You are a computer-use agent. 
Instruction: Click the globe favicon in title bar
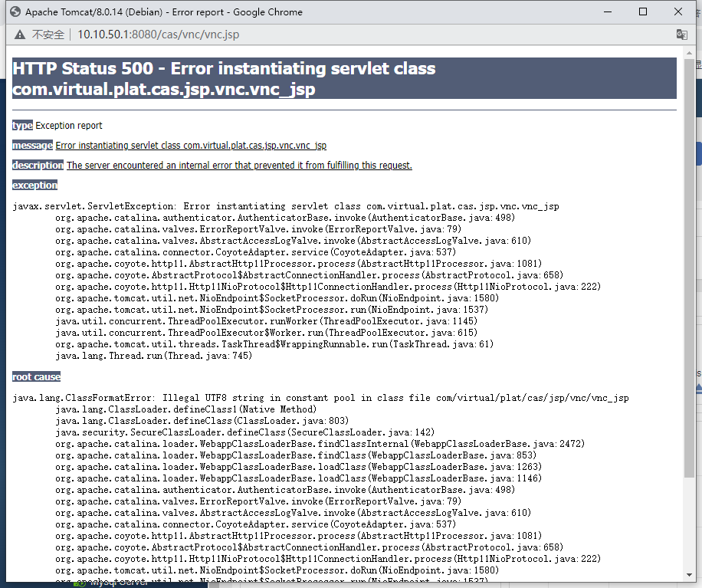tap(15, 11)
